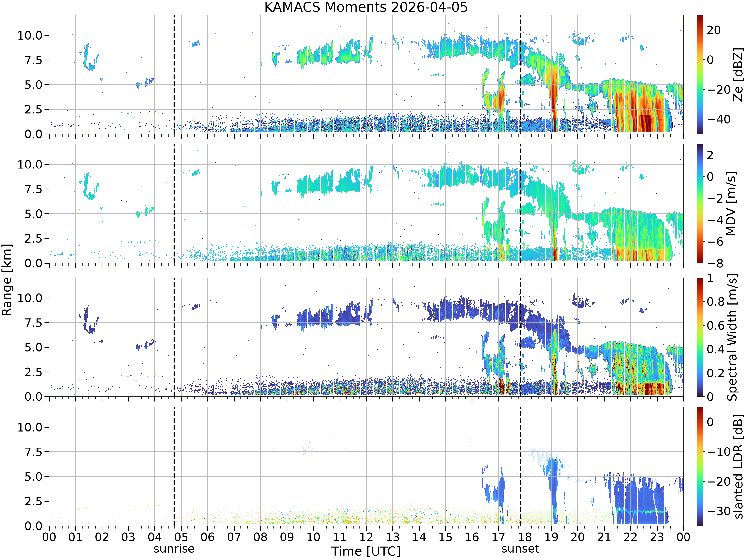Image resolution: width=747 pixels, height=560 pixels.
Task: Click the dashed sunrise line in the Ze panel
Action: pos(174,74)
